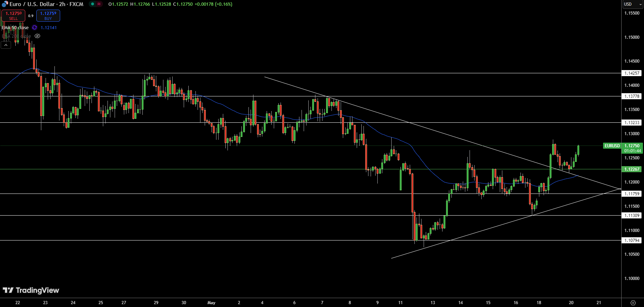Click date 20 on the time axis
644x307 pixels.
coord(571,303)
